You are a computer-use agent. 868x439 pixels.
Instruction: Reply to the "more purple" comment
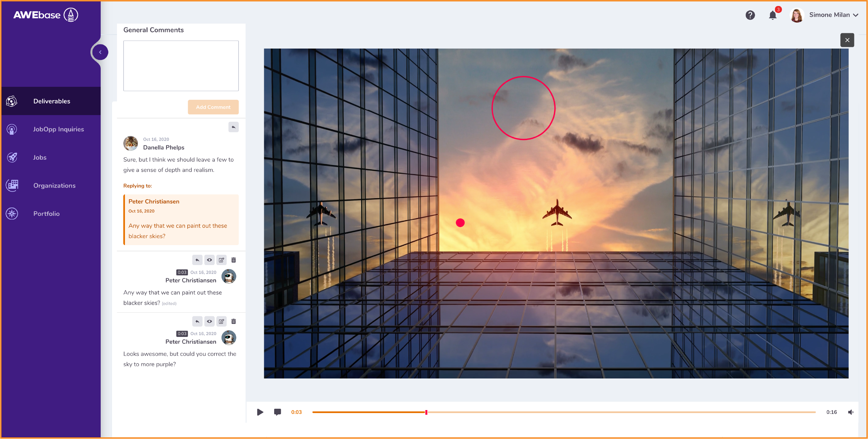pyautogui.click(x=197, y=321)
